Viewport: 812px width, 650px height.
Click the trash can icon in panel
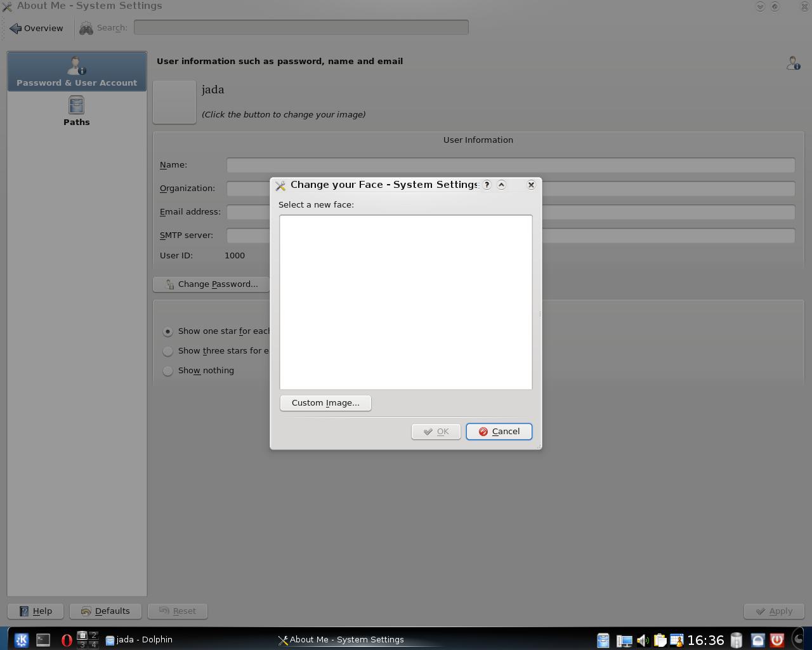coord(736,640)
